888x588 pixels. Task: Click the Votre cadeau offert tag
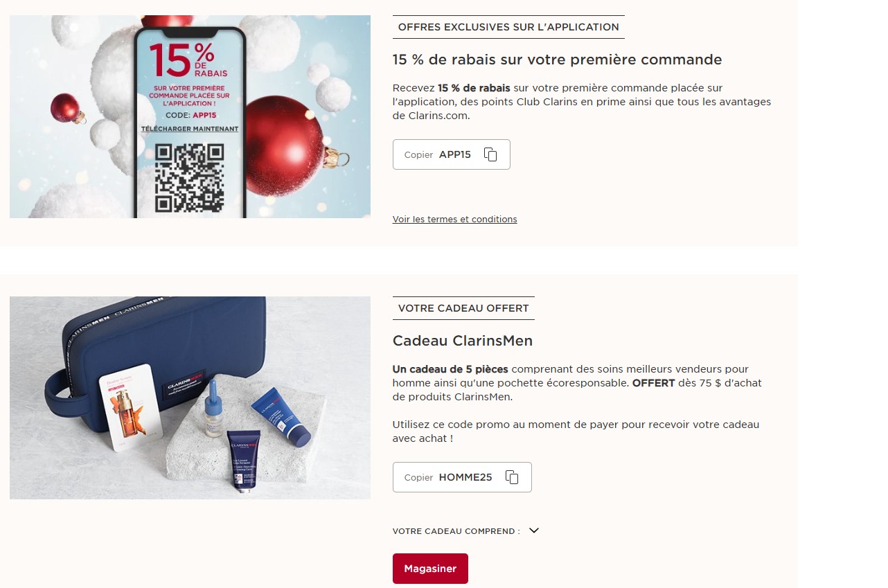point(463,308)
